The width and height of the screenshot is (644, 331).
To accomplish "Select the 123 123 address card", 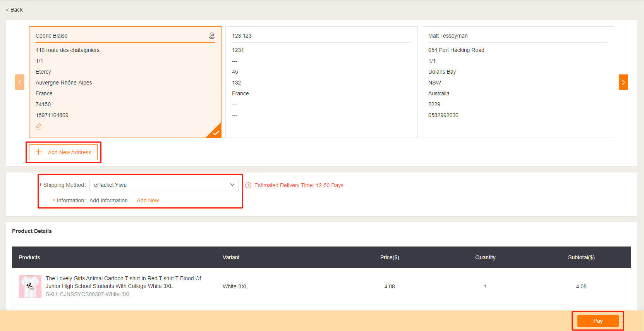I will pyautogui.click(x=321, y=82).
